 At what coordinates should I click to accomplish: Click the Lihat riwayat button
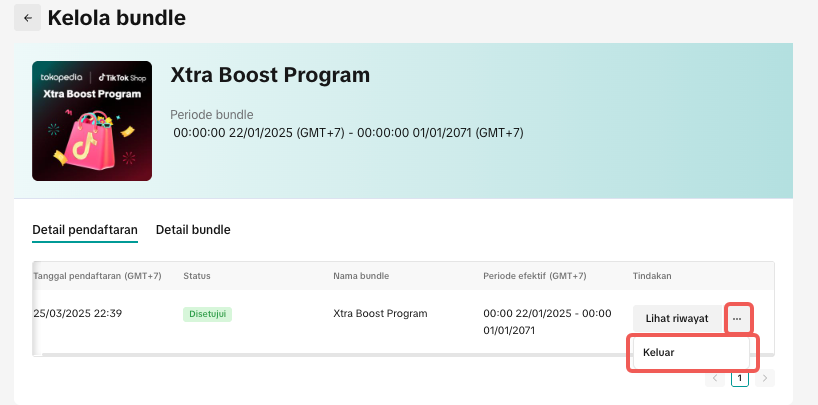[x=676, y=319]
